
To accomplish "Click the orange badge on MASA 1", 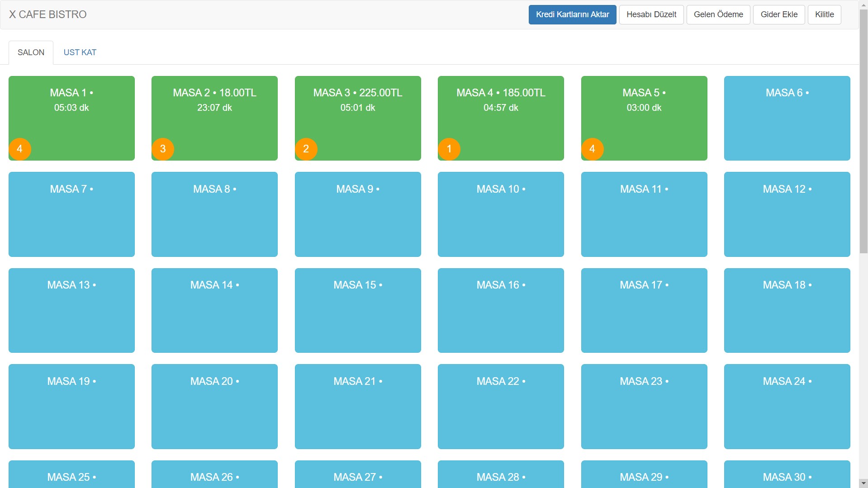I will pyautogui.click(x=20, y=149).
